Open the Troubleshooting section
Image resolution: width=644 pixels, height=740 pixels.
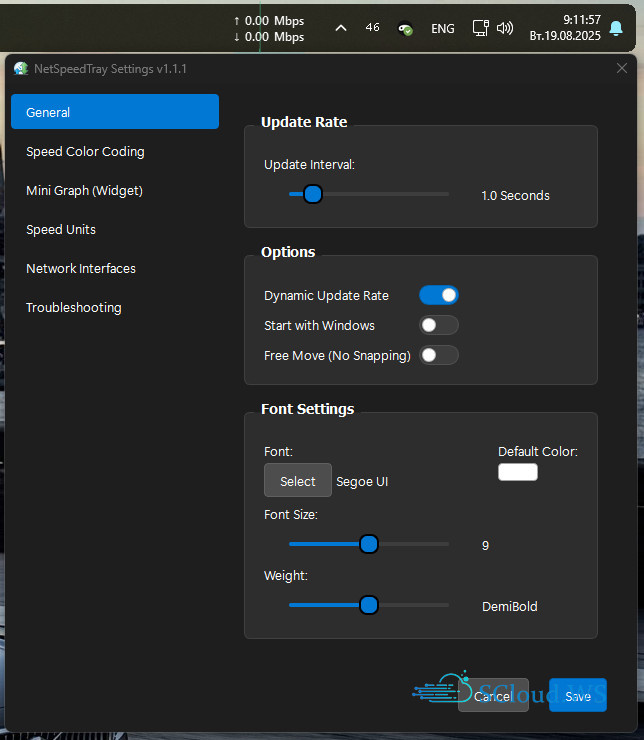click(115, 308)
